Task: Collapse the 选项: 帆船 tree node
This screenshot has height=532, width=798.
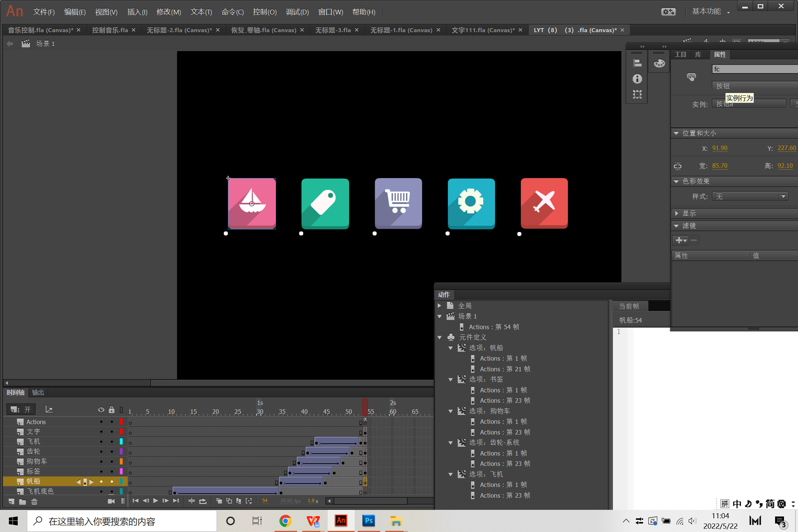Action: 450,348
